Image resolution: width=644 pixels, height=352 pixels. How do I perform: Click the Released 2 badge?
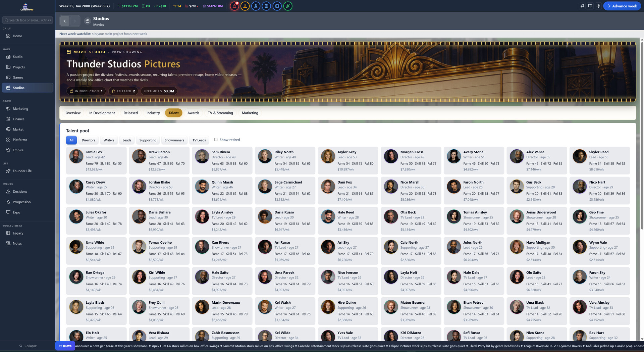coord(123,91)
